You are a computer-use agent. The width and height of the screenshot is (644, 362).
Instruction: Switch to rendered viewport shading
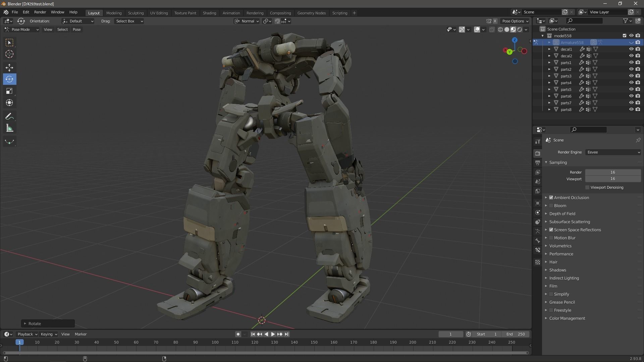[520, 29]
